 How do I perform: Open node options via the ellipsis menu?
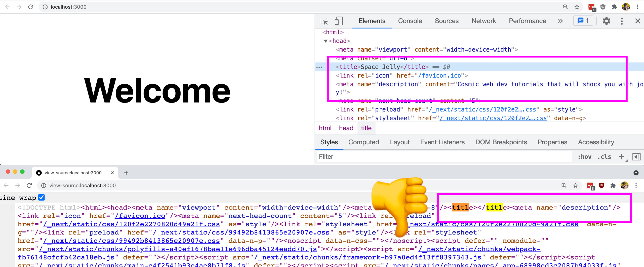[x=319, y=67]
